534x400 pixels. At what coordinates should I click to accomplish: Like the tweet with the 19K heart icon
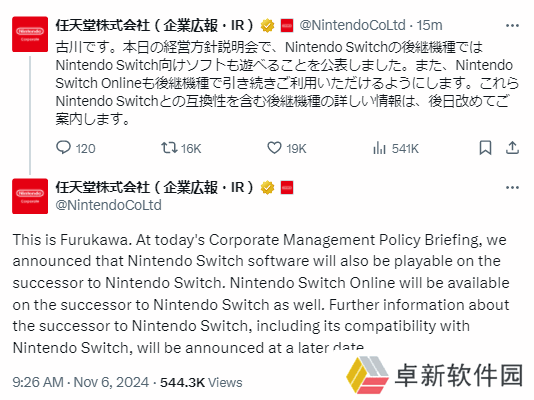[x=274, y=148]
